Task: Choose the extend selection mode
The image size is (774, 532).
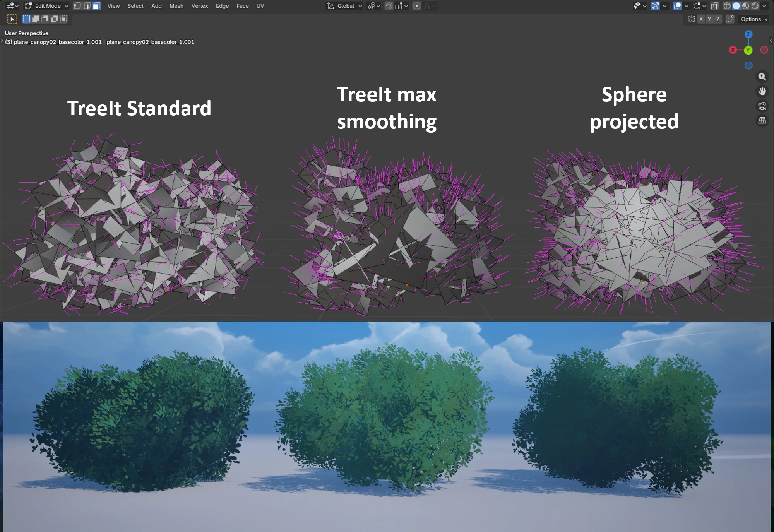Action: click(x=36, y=19)
